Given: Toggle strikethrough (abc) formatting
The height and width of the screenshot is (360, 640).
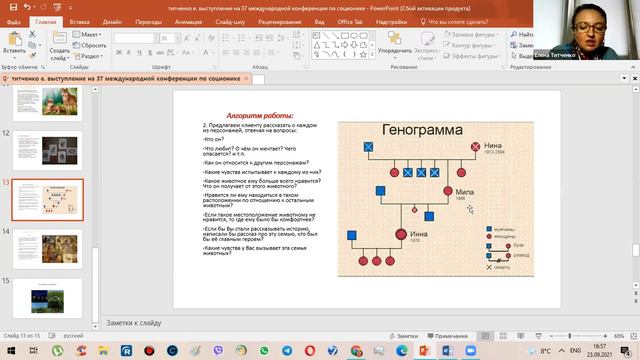Looking at the screenshot, I should pyautogui.click(x=160, y=53).
